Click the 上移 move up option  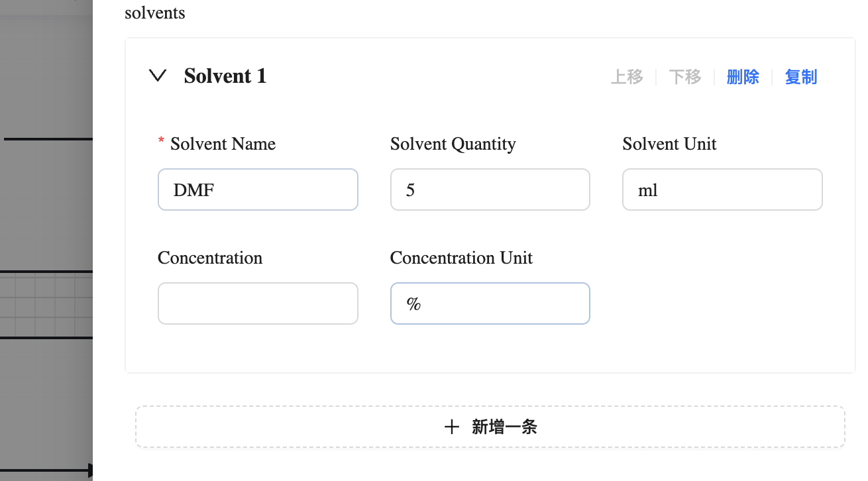coord(627,77)
